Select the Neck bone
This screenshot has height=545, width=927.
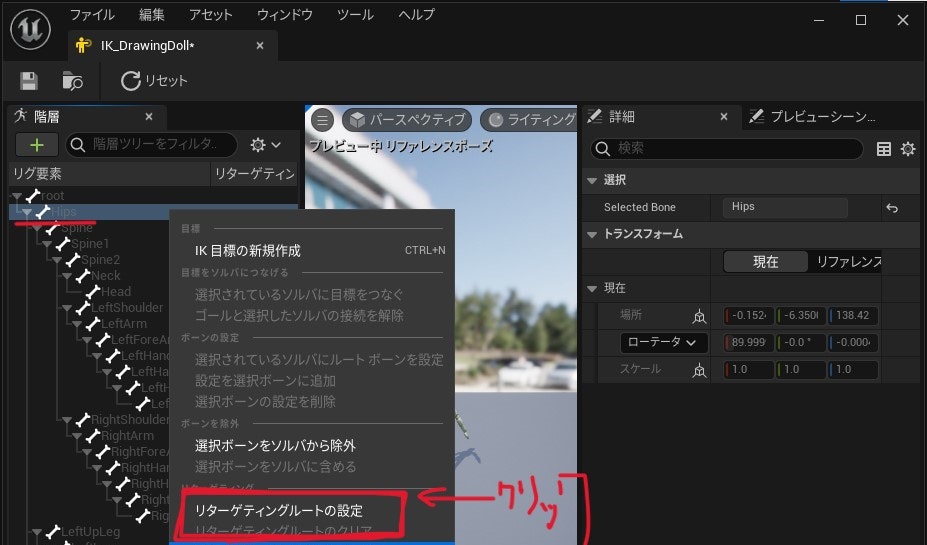point(105,275)
